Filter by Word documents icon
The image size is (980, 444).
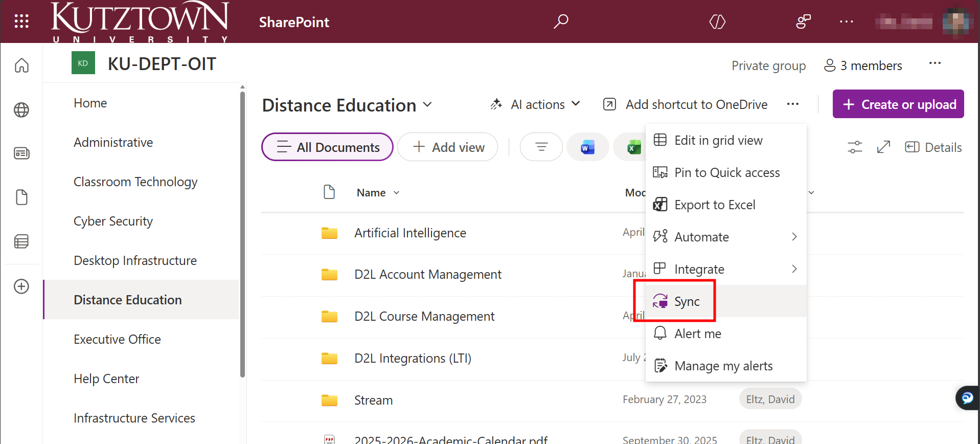coord(588,147)
